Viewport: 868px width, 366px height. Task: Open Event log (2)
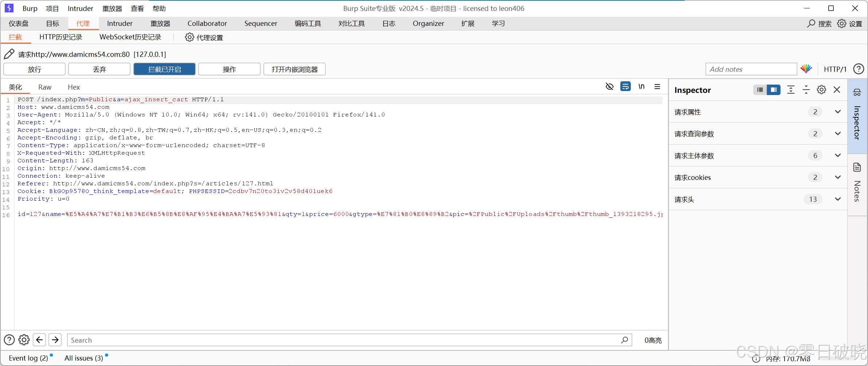28,358
